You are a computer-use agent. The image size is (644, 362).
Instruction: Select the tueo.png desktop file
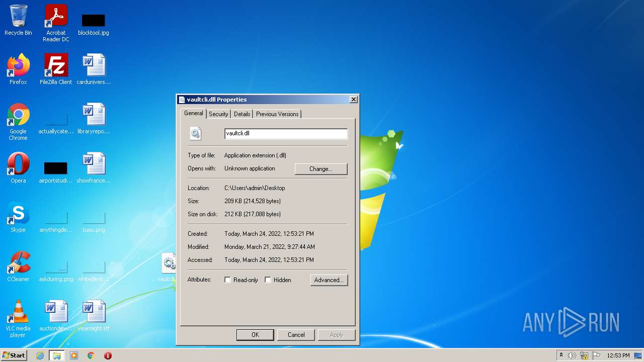point(94,221)
